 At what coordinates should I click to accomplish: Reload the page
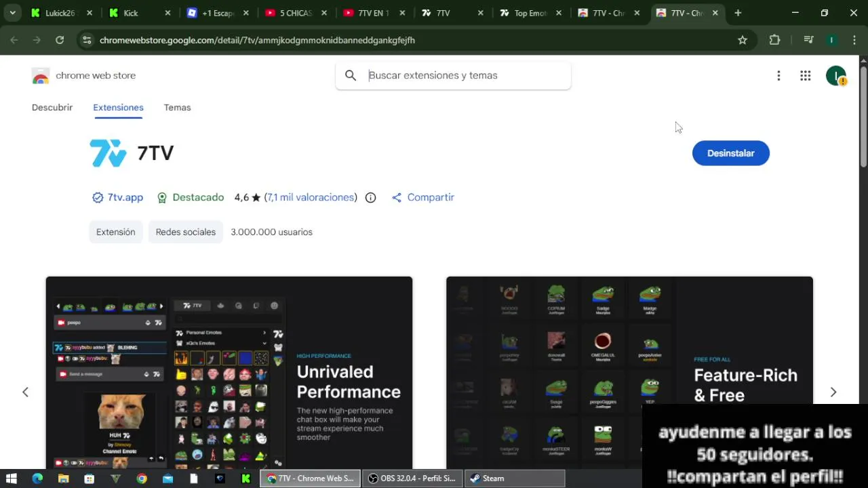(60, 40)
